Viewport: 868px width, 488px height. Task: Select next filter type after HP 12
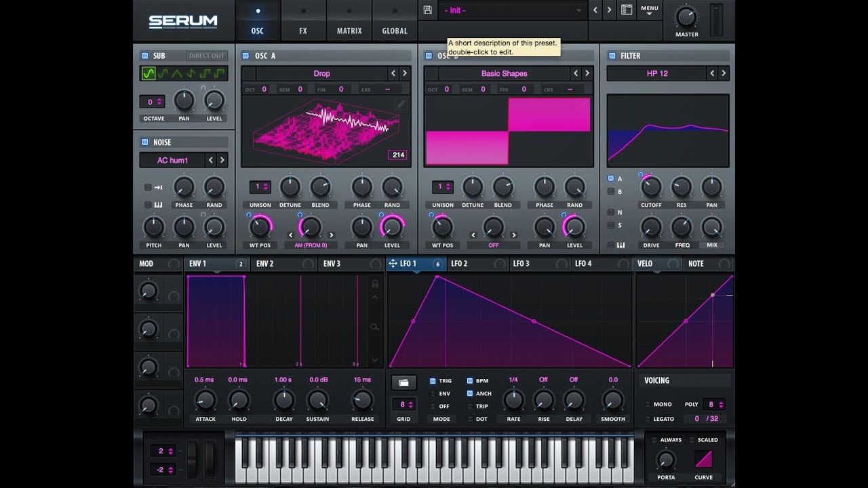pyautogui.click(x=724, y=73)
